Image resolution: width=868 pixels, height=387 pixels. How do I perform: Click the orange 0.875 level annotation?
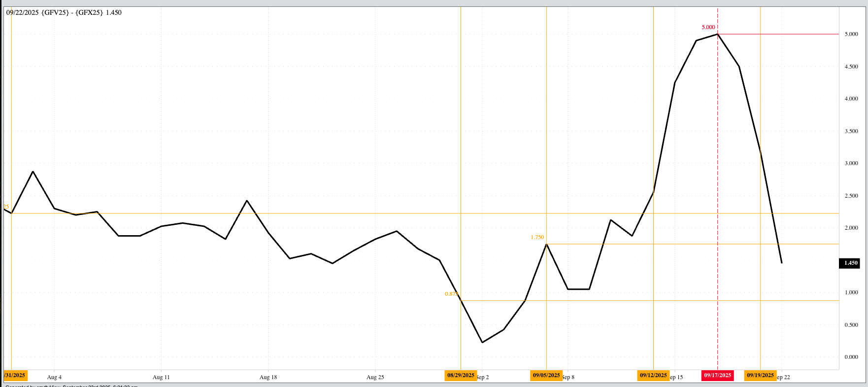(x=451, y=294)
